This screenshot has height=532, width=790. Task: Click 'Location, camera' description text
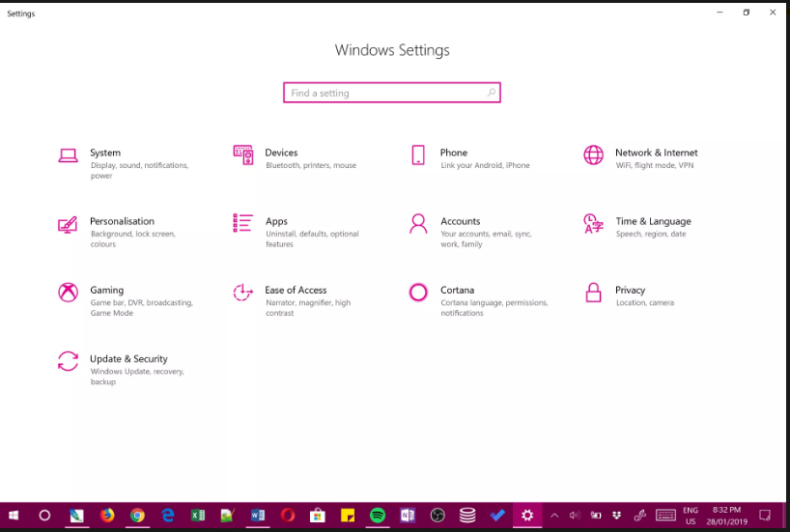coord(645,303)
